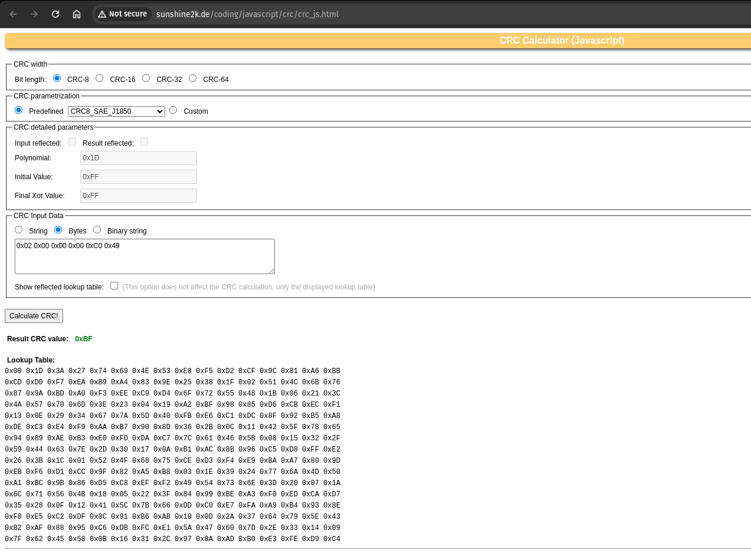Click into the CRC input data textarea
Image resolution: width=751 pixels, height=560 pixels.
[145, 256]
